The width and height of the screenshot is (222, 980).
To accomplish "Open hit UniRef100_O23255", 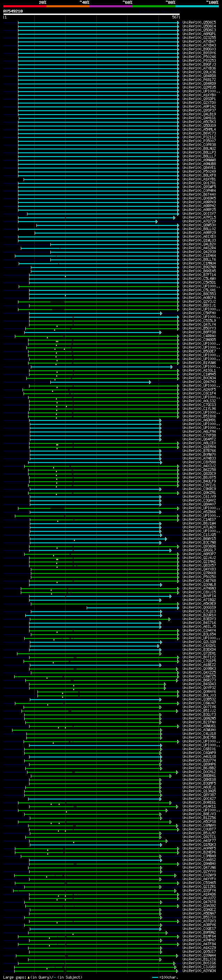I will click(199, 38).
